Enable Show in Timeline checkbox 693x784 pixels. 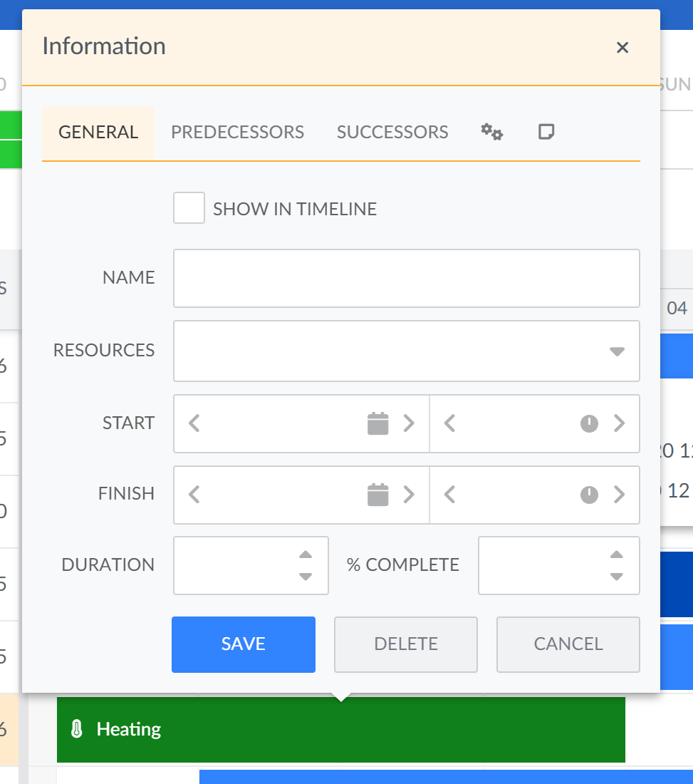click(189, 207)
